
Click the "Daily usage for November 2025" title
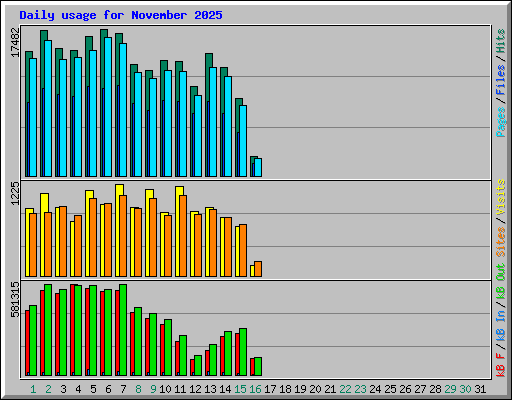click(x=121, y=15)
